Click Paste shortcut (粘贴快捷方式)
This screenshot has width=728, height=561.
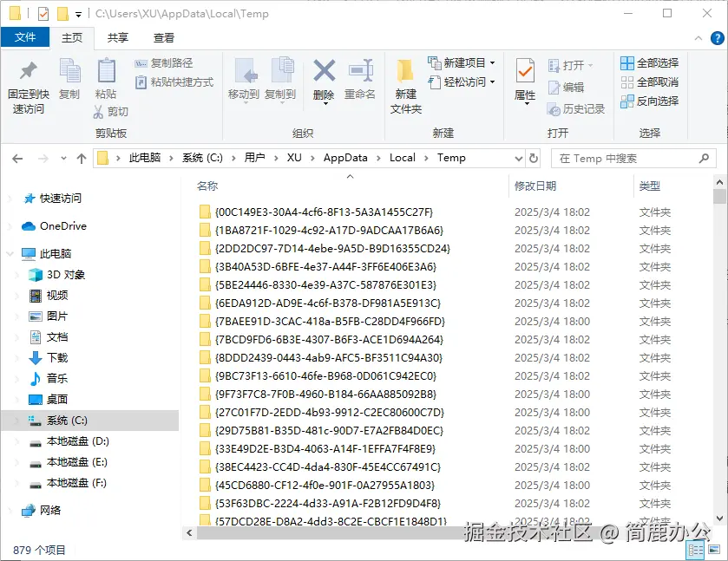[174, 82]
